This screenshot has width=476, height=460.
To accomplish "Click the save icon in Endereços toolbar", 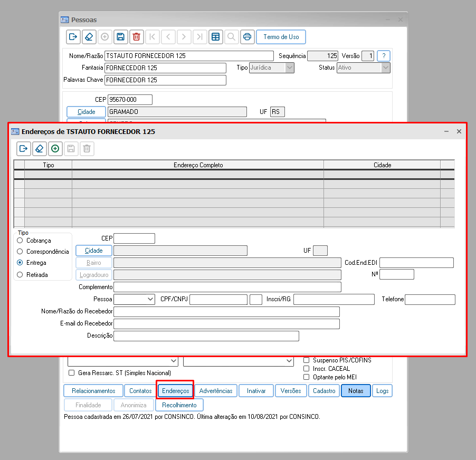I will (x=71, y=149).
